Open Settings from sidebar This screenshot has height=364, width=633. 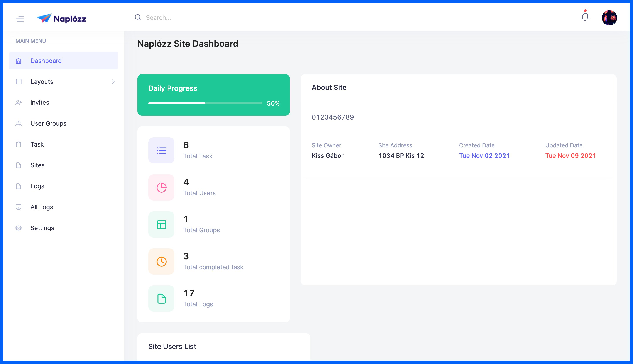[42, 228]
